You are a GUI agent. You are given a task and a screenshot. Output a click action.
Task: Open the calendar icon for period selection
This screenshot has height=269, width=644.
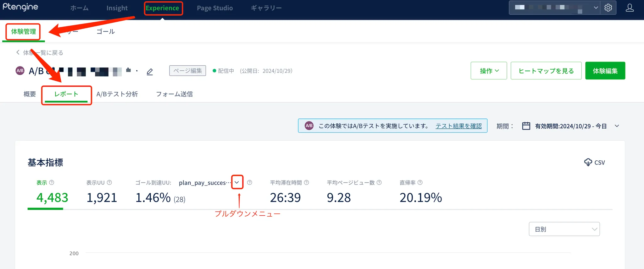[x=526, y=126]
